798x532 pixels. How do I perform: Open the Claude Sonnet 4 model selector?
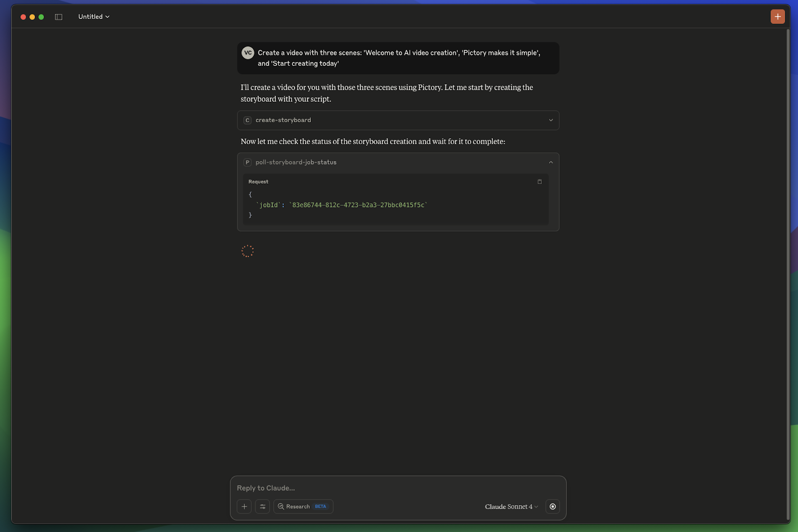pos(511,507)
